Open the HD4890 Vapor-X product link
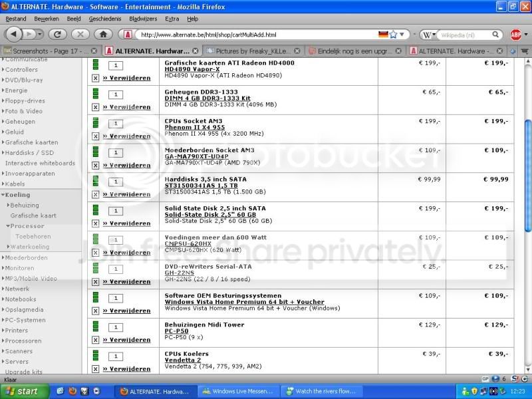This screenshot has width=532, height=399. pos(192,69)
